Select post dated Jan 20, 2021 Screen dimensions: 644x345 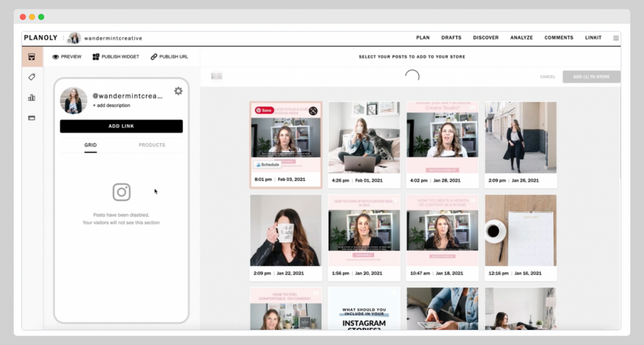364,238
